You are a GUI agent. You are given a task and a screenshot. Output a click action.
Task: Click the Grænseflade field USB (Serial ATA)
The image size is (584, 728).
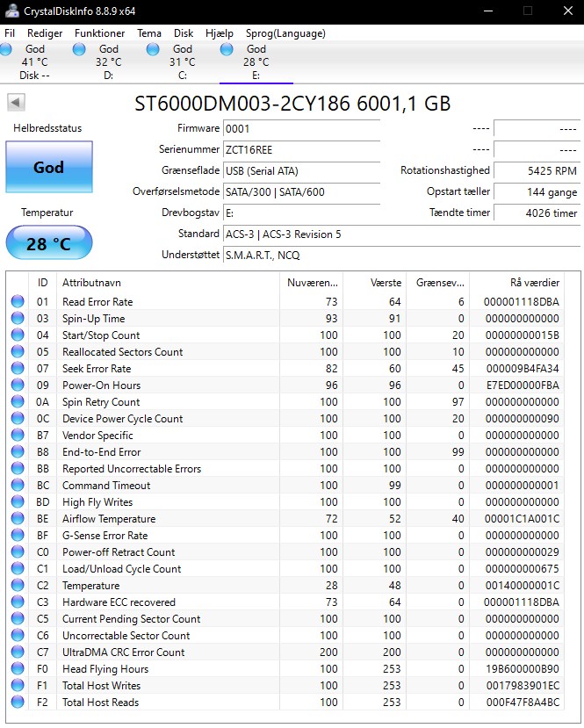[301, 171]
